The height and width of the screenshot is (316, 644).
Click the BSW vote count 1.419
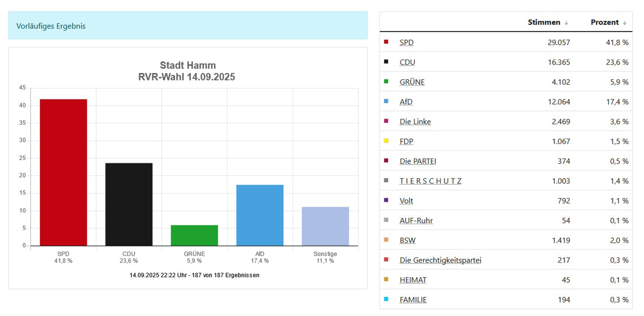561,240
